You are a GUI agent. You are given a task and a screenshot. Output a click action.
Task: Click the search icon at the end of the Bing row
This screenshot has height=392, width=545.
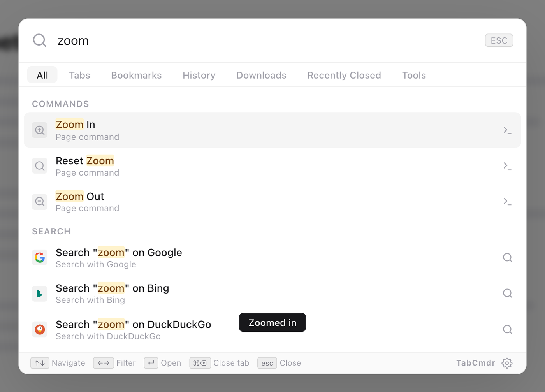[x=507, y=293]
